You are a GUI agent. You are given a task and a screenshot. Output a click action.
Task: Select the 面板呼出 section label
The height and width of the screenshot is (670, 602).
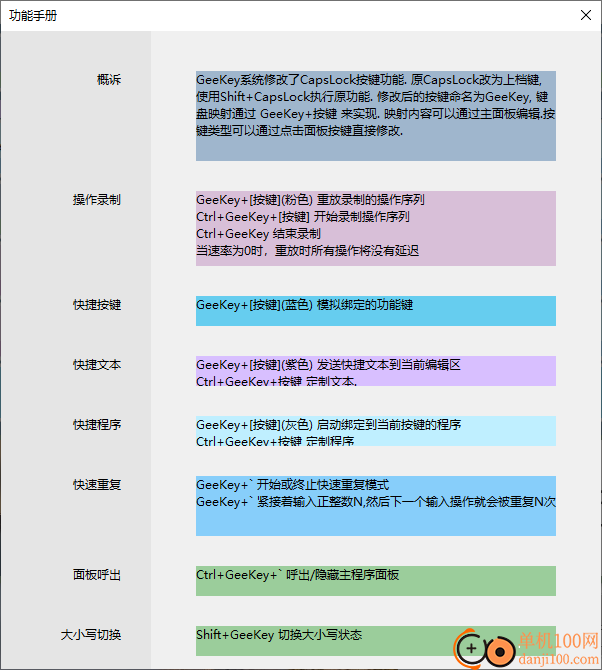click(97, 575)
